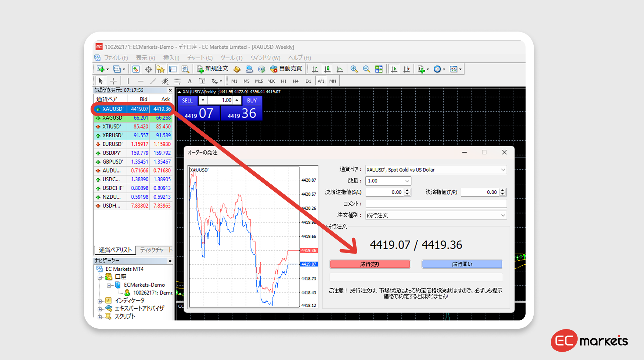The height and width of the screenshot is (360, 644).
Task: Open the ファイル (F) menu
Action: (x=116, y=58)
